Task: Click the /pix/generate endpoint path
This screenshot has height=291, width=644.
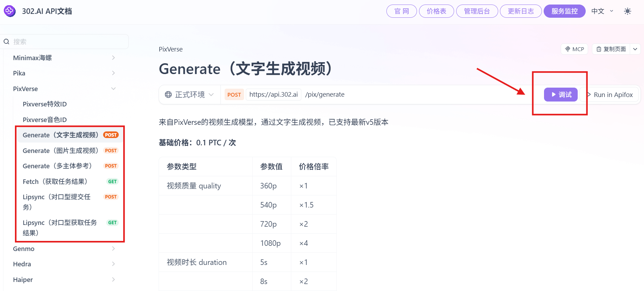Action: [x=325, y=95]
